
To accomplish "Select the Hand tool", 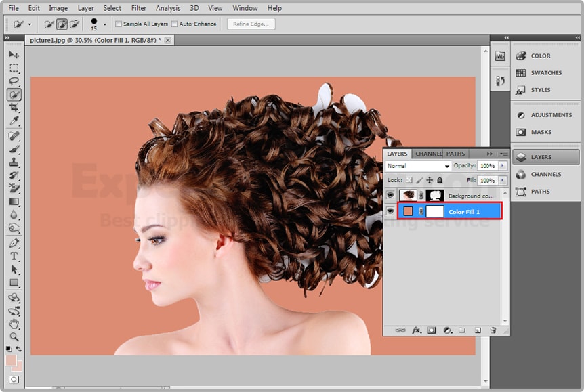I will coord(14,324).
